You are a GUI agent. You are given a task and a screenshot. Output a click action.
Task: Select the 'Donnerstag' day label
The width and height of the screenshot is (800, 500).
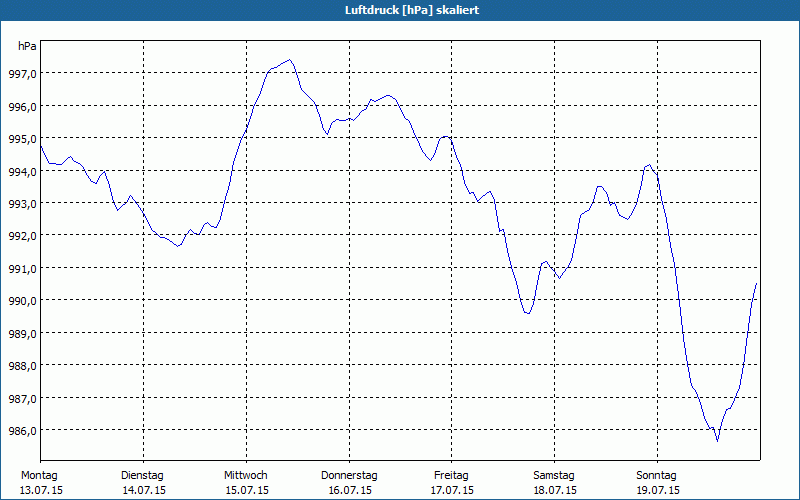(349, 476)
